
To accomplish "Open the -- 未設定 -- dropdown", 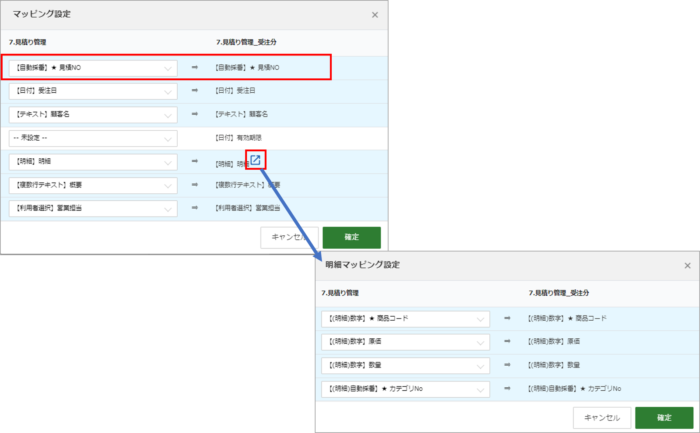I will click(93, 138).
